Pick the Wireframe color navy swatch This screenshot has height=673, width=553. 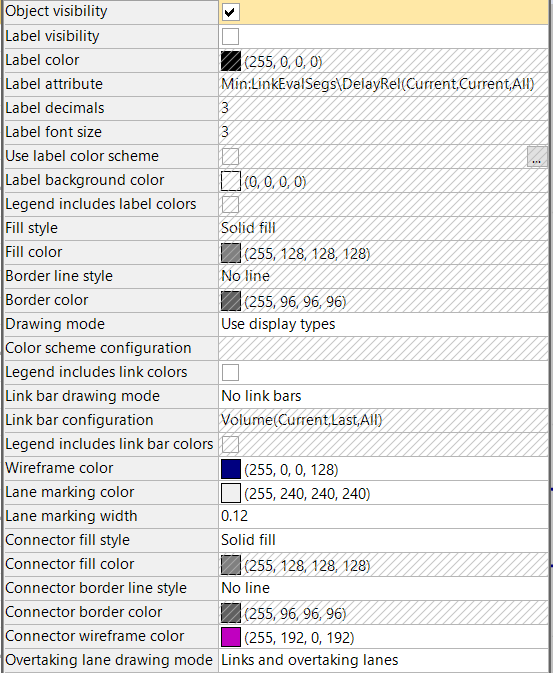pyautogui.click(x=231, y=469)
